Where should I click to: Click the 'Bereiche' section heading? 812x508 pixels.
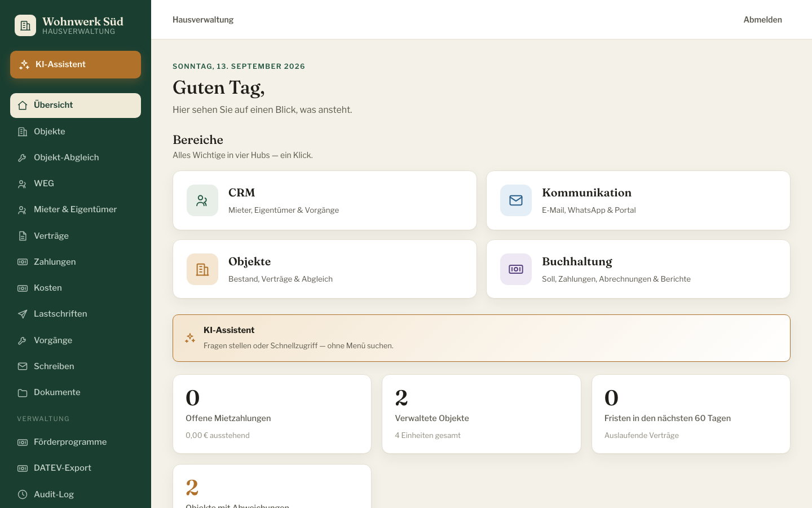[x=198, y=139]
